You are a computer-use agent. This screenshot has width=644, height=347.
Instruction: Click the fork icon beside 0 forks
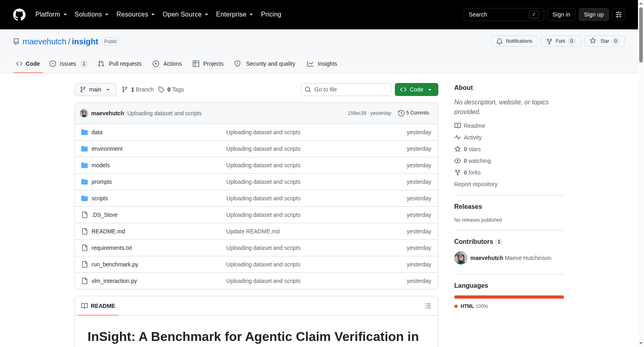pos(458,172)
